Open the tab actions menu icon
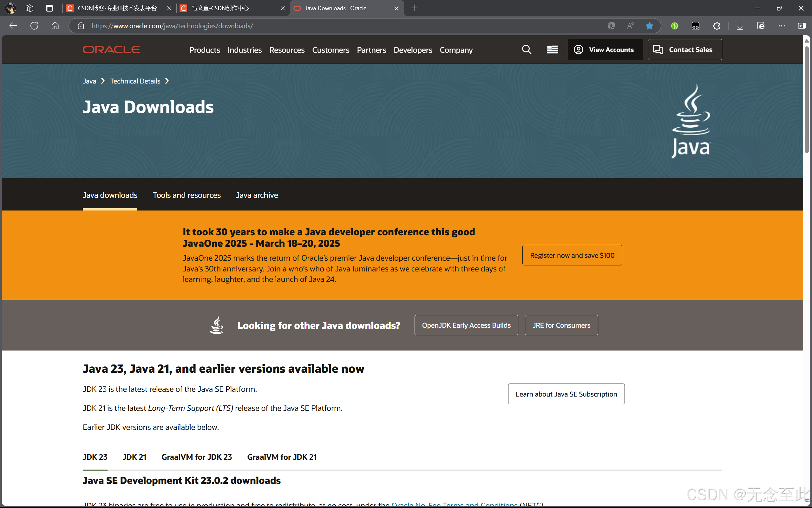Screen dimensions: 812x508 [x=49, y=8]
